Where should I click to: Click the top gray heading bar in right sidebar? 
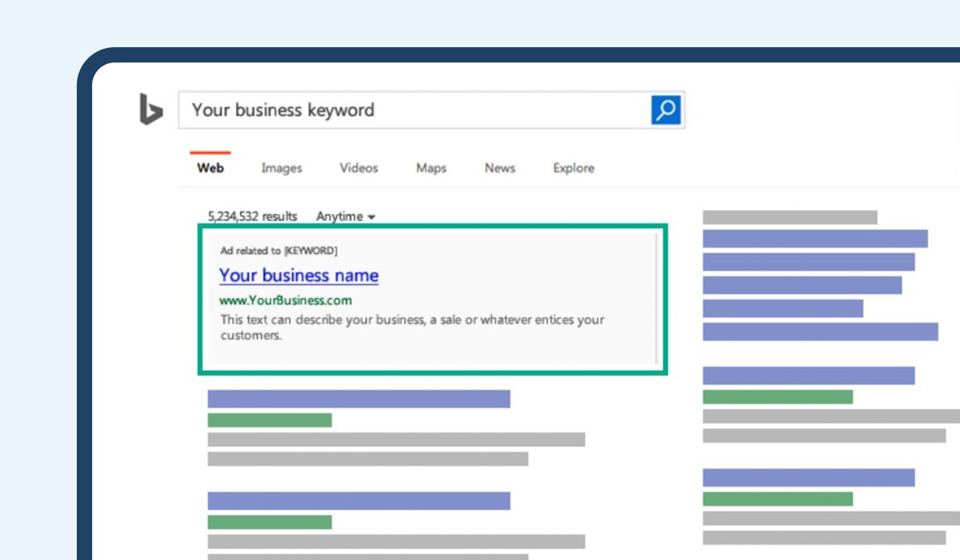[x=790, y=217]
